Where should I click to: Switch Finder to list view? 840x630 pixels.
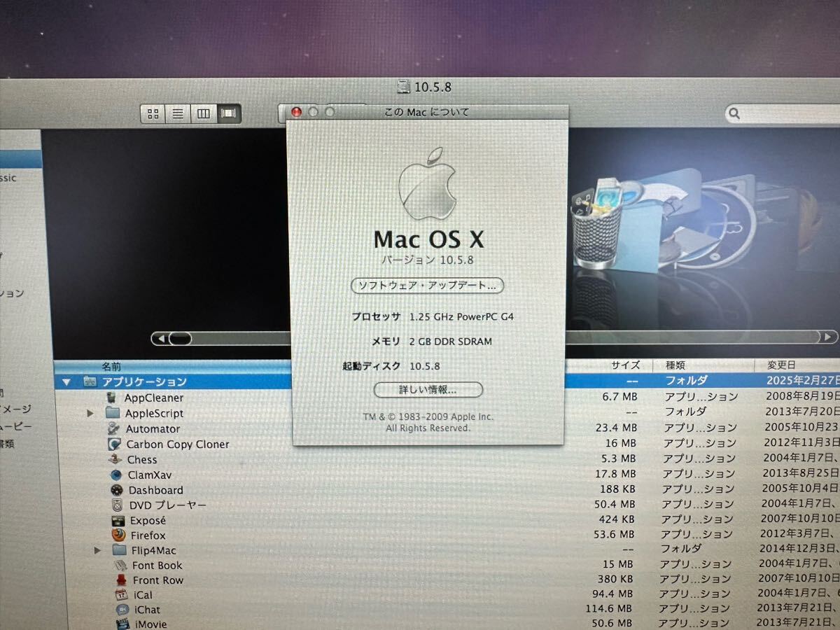(178, 113)
